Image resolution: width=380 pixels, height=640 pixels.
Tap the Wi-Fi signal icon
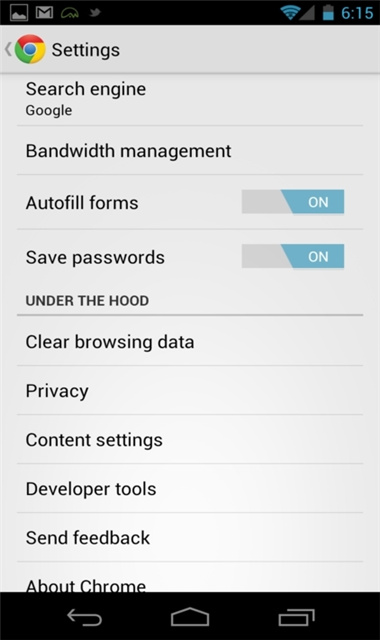(290, 13)
